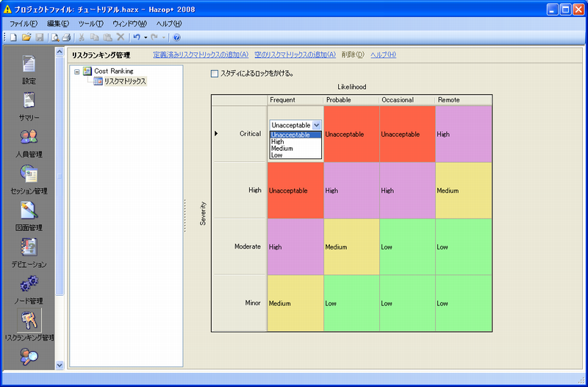Choose Medium in the dropdown list

[295, 149]
